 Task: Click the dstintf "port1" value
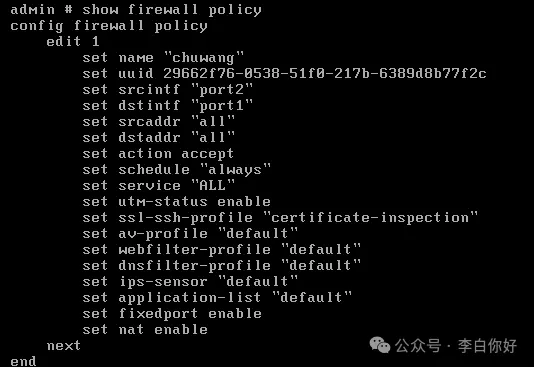click(222, 106)
